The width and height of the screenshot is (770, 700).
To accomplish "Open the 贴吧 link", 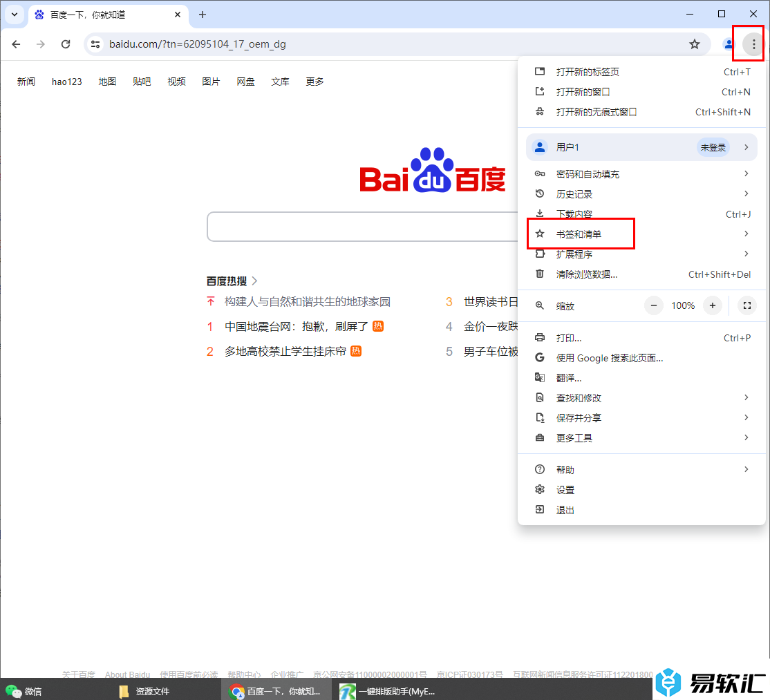I will coord(142,82).
